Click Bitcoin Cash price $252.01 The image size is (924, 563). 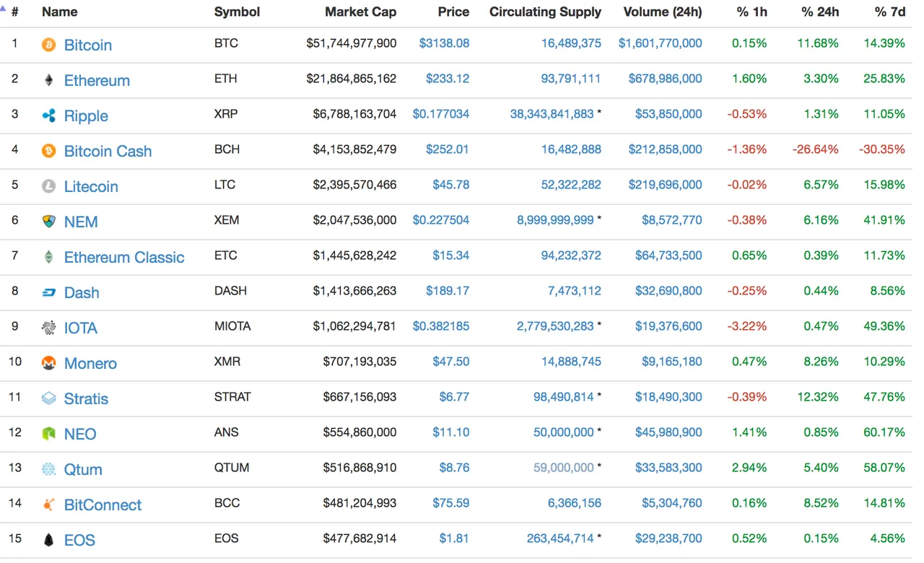click(448, 149)
